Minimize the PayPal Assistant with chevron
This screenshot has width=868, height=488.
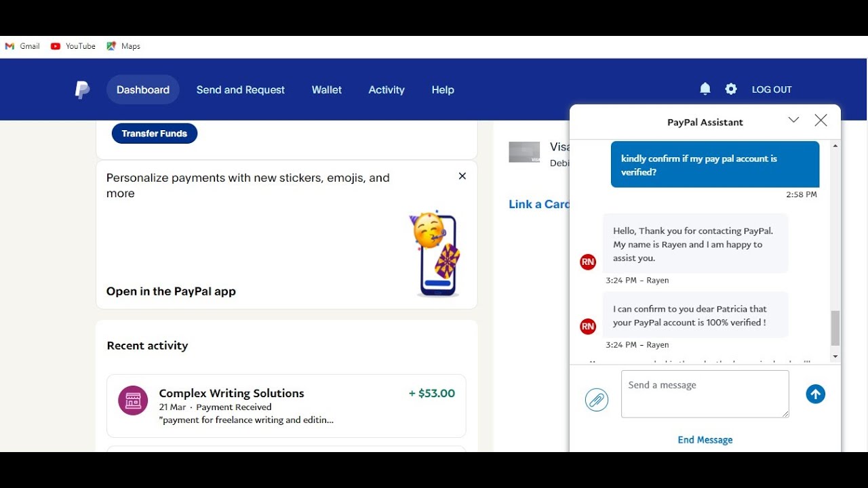793,120
